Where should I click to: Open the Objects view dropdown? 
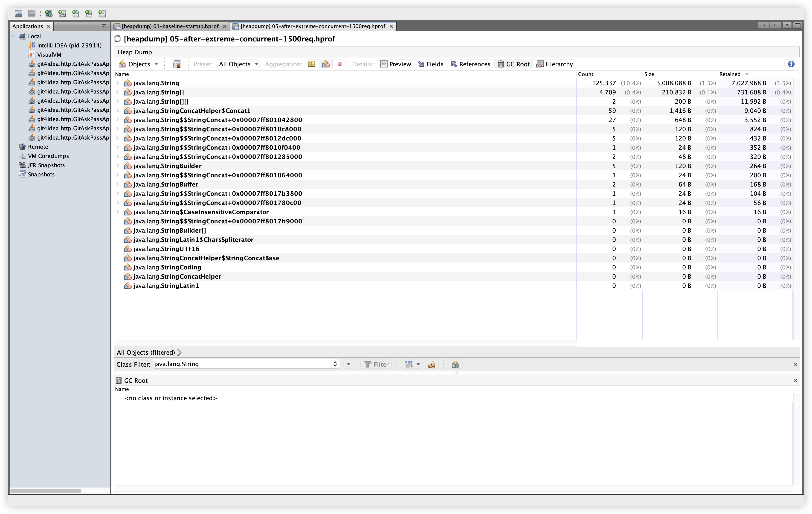tap(139, 64)
